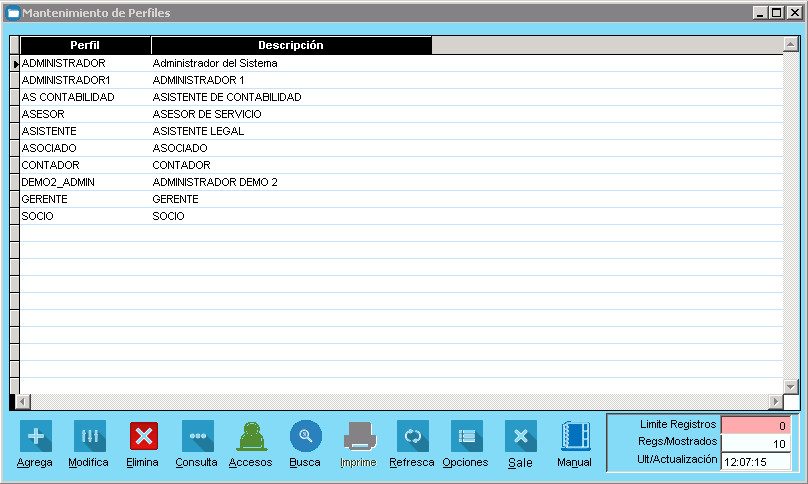
Task: Open the Opciones list icon
Action: 466,437
